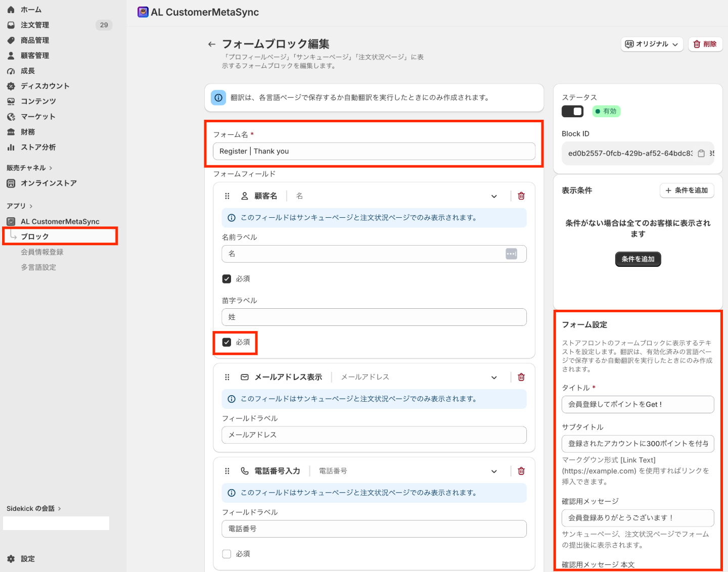Image resolution: width=728 pixels, height=572 pixels.
Task: Click the 設定 gear icon
Action: tap(11, 559)
